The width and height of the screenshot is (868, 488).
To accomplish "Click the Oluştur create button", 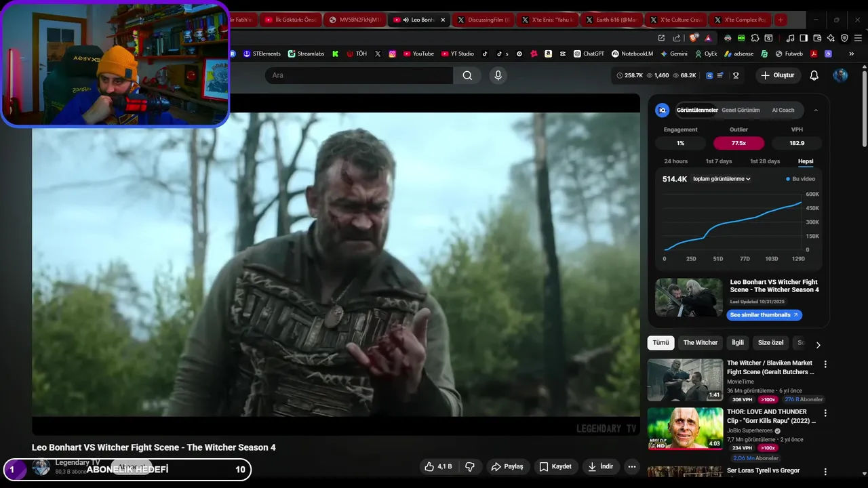I will tap(778, 75).
